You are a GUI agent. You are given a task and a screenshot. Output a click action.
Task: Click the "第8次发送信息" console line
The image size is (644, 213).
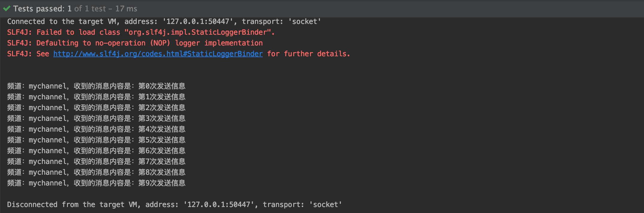96,172
